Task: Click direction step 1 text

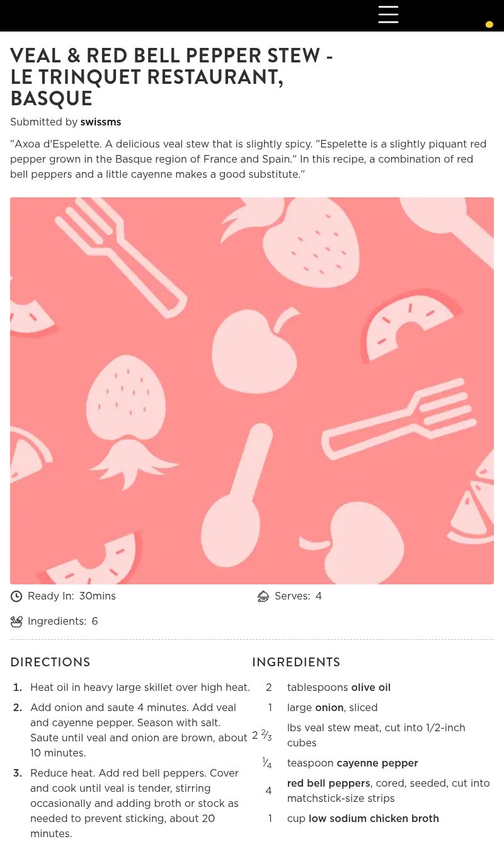Action: click(x=140, y=687)
